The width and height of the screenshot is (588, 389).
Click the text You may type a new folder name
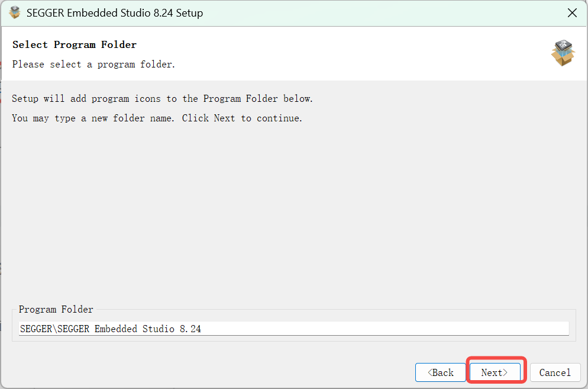[x=157, y=118]
